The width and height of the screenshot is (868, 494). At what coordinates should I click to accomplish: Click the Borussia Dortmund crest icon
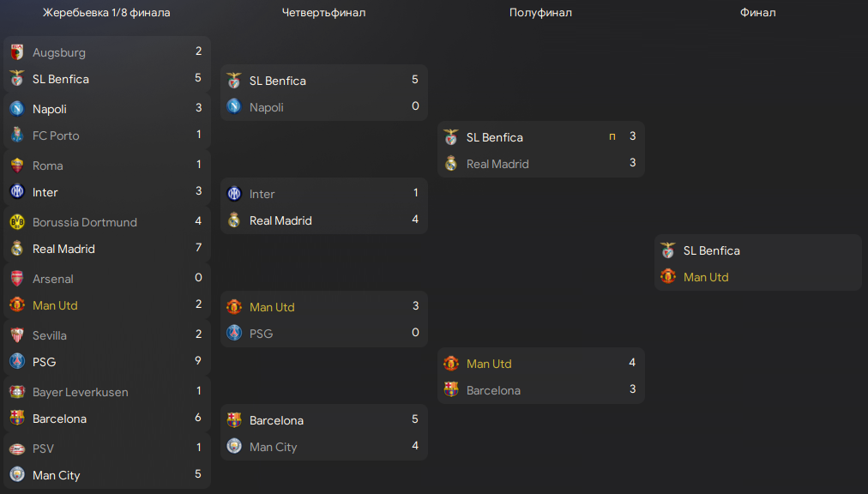[17, 222]
